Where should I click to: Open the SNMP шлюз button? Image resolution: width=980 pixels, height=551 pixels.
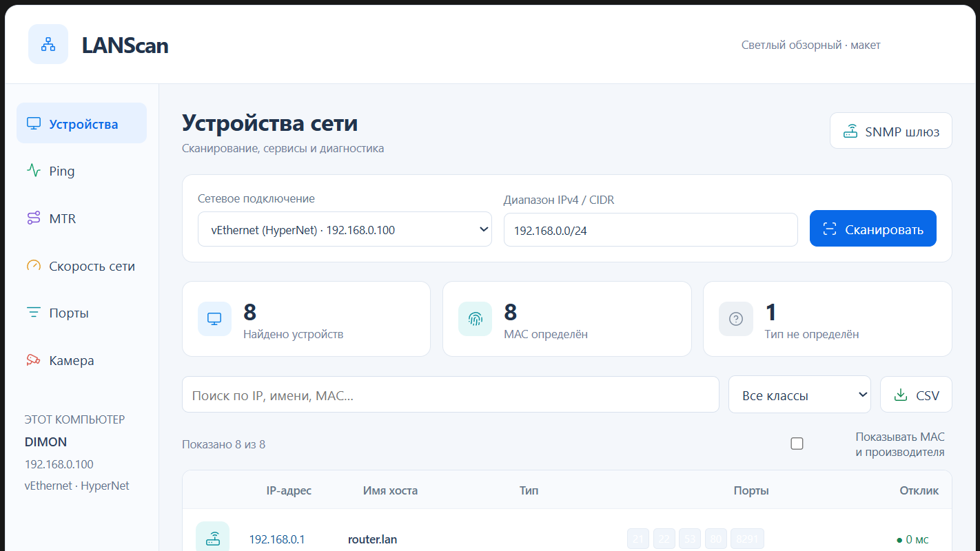point(890,131)
